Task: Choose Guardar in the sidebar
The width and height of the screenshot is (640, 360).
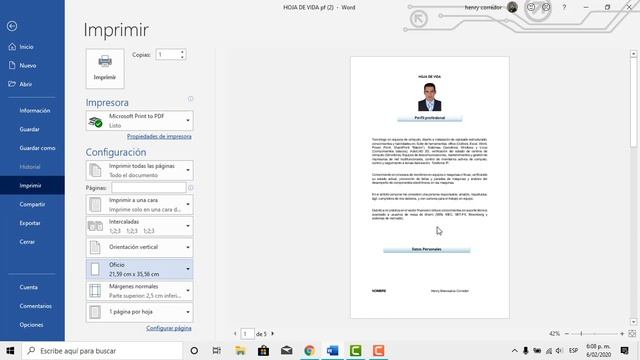Action: [29, 129]
